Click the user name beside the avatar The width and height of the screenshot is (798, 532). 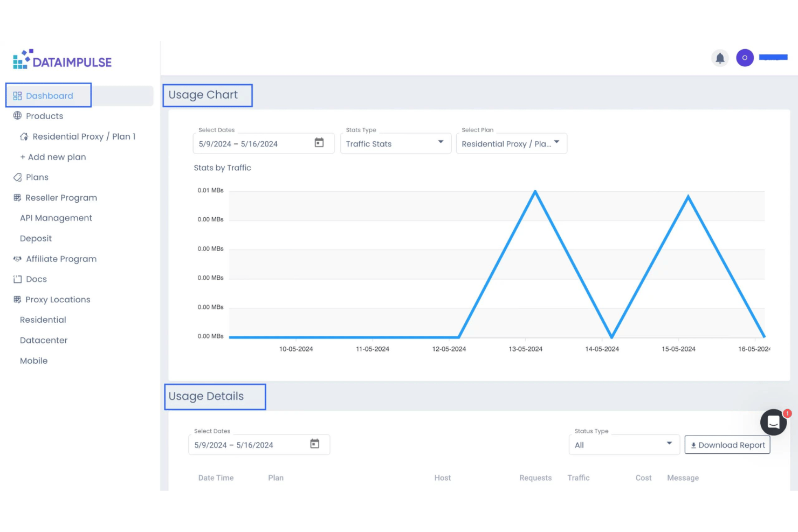pyautogui.click(x=773, y=57)
